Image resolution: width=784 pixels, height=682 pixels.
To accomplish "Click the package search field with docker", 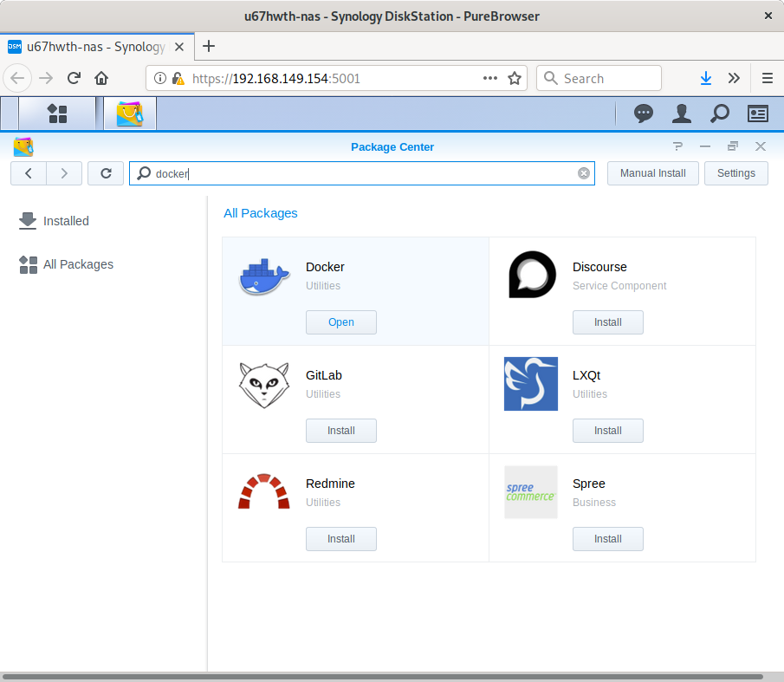I will point(362,173).
